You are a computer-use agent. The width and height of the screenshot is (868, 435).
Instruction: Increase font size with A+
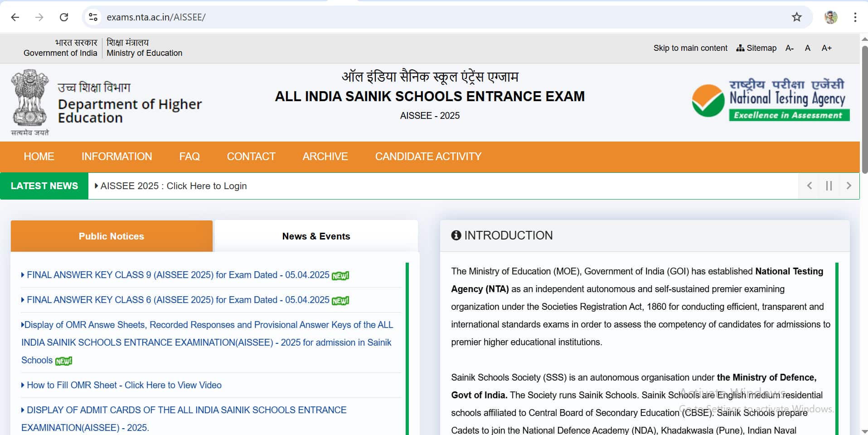pyautogui.click(x=826, y=48)
